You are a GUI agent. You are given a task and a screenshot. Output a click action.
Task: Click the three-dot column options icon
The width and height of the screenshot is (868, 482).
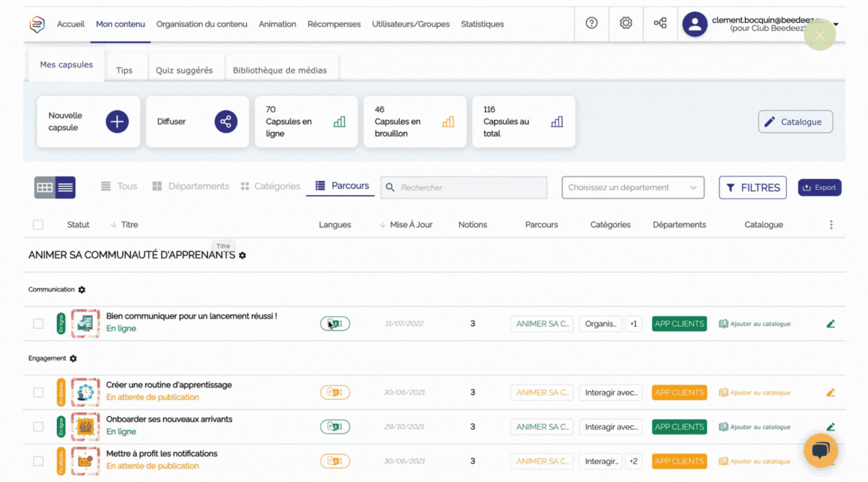[831, 225]
